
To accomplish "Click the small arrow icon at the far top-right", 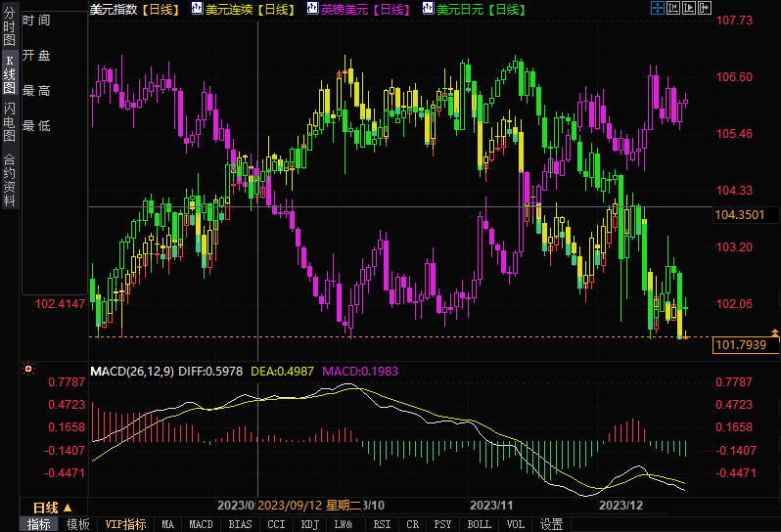I will pyautogui.click(x=705, y=9).
